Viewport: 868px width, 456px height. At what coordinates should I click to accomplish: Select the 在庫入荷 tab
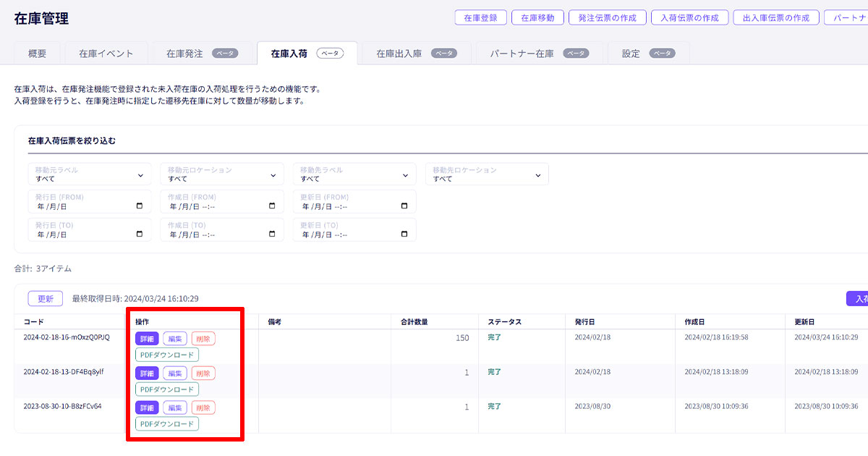307,54
